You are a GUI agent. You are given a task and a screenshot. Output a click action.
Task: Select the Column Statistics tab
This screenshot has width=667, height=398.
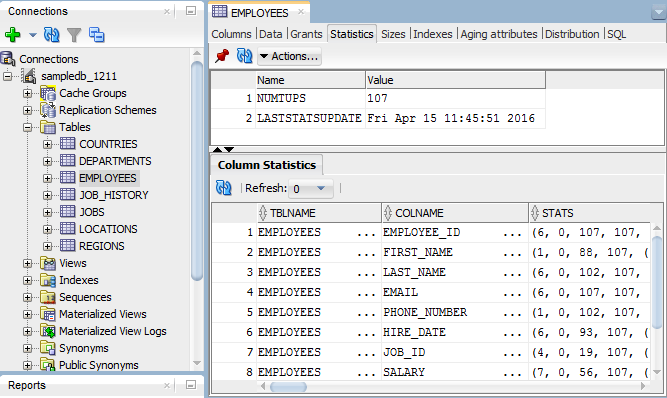click(x=267, y=165)
